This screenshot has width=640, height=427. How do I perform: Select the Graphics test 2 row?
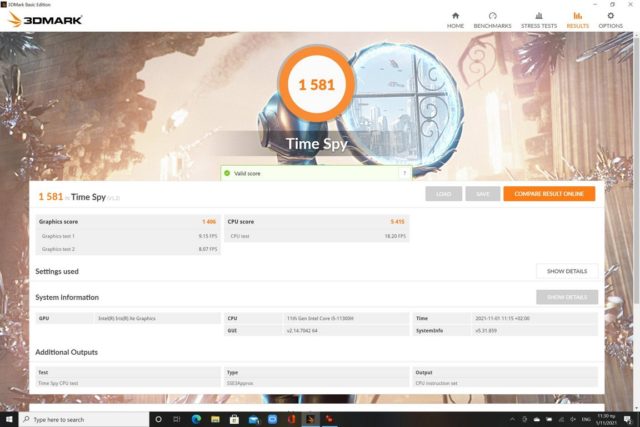click(128, 249)
